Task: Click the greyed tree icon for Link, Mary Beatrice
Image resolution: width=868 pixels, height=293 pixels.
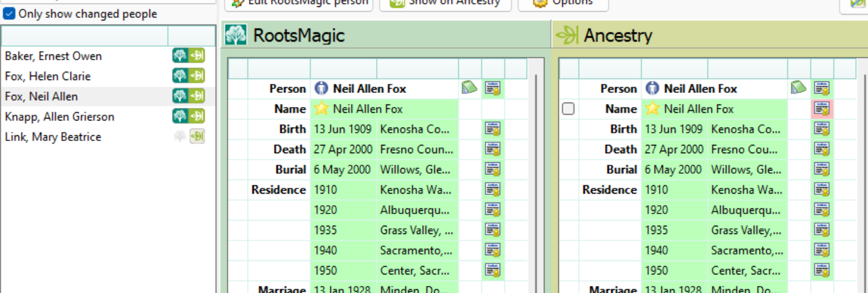Action: coord(180,137)
